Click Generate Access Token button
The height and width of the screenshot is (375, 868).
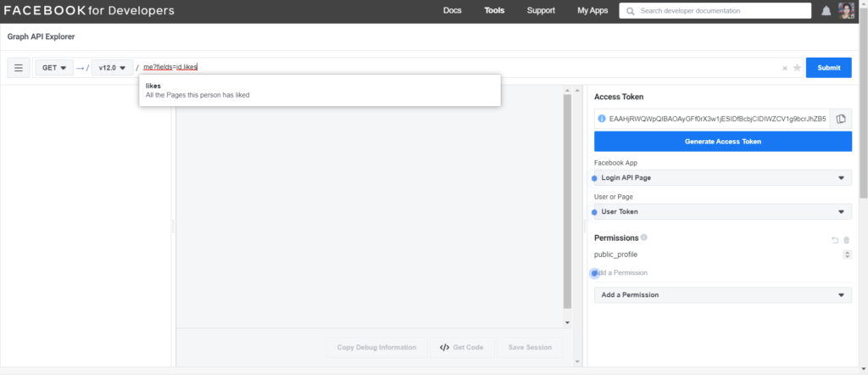click(723, 141)
